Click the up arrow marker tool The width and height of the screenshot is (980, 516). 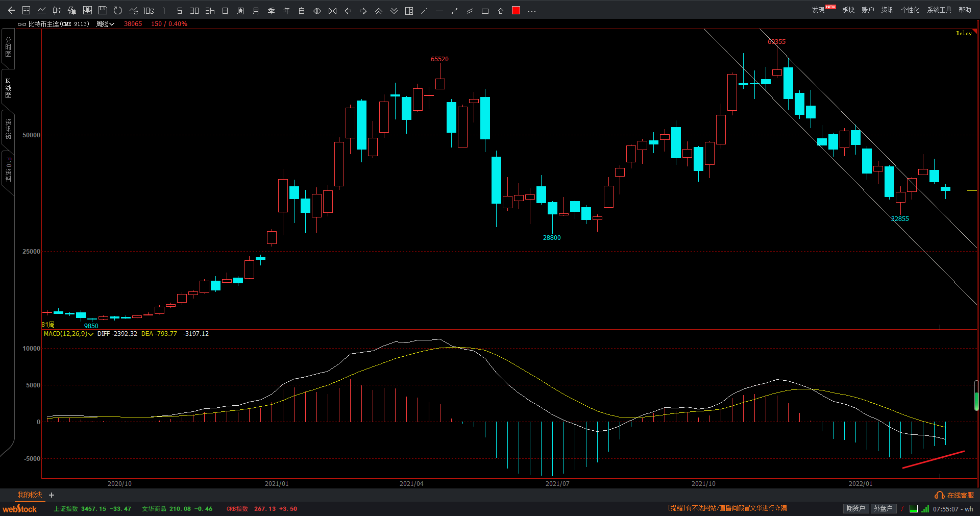[x=501, y=11]
